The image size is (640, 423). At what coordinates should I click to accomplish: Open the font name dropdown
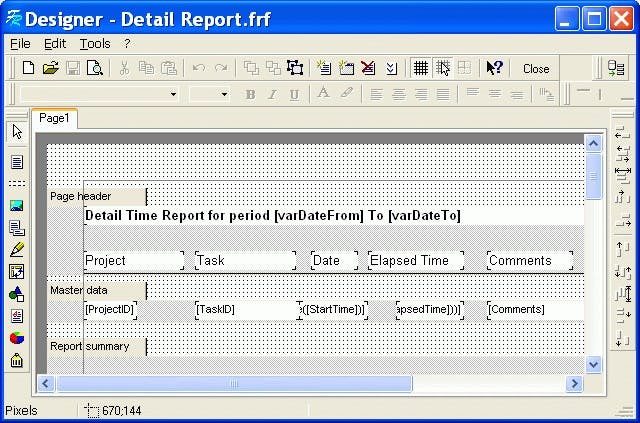(173, 94)
